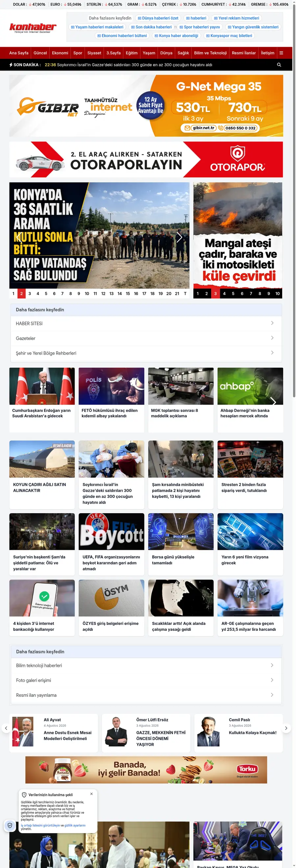Close the privacy notice popup
Image resolution: width=296 pixels, height=868 pixels.
point(91,794)
